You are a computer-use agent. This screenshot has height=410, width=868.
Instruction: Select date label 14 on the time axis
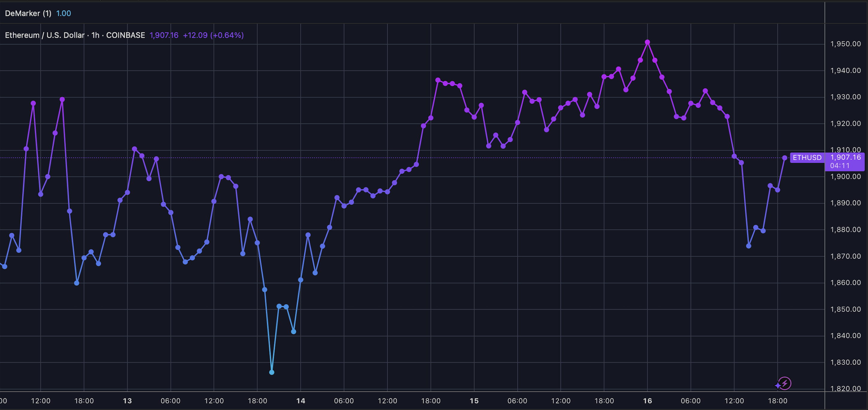point(301,401)
